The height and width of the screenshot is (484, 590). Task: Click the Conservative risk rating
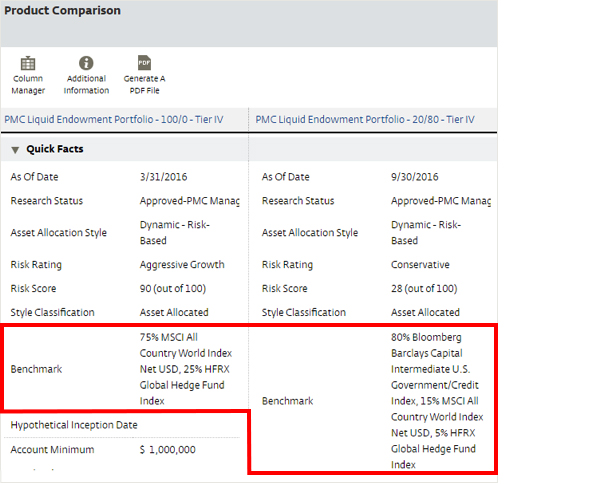pyautogui.click(x=420, y=265)
